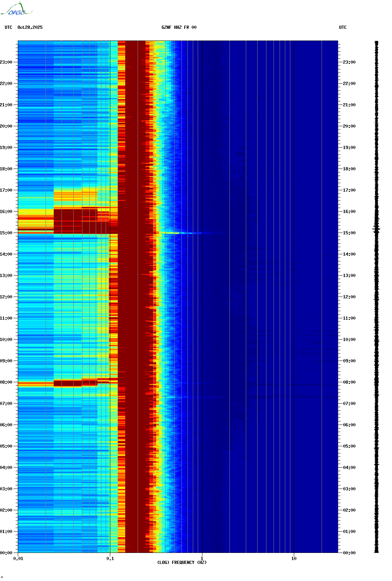The width and height of the screenshot is (392, 581).
Task: Click the right 00:00 time label
Action: pyautogui.click(x=349, y=553)
